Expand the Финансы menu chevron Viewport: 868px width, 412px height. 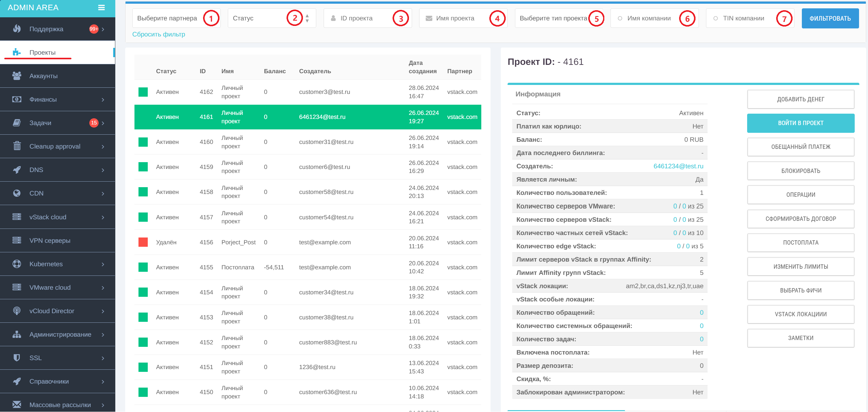(x=103, y=100)
